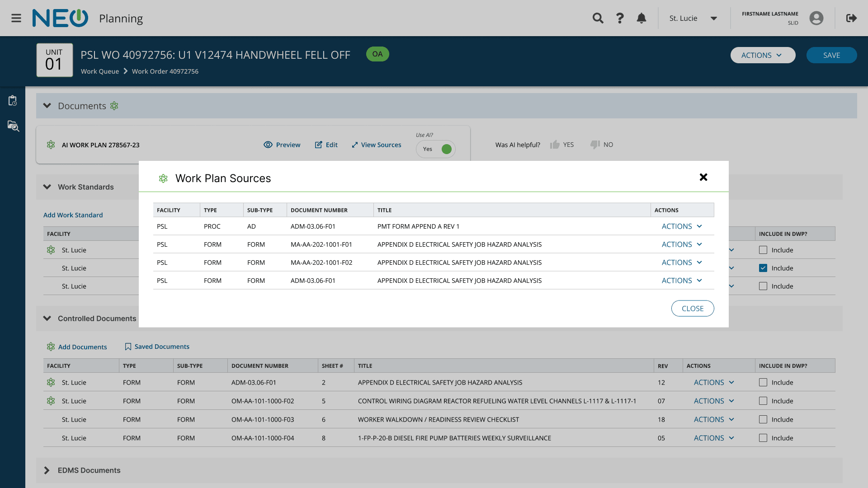Expand EDMS Documents section

coord(47,470)
